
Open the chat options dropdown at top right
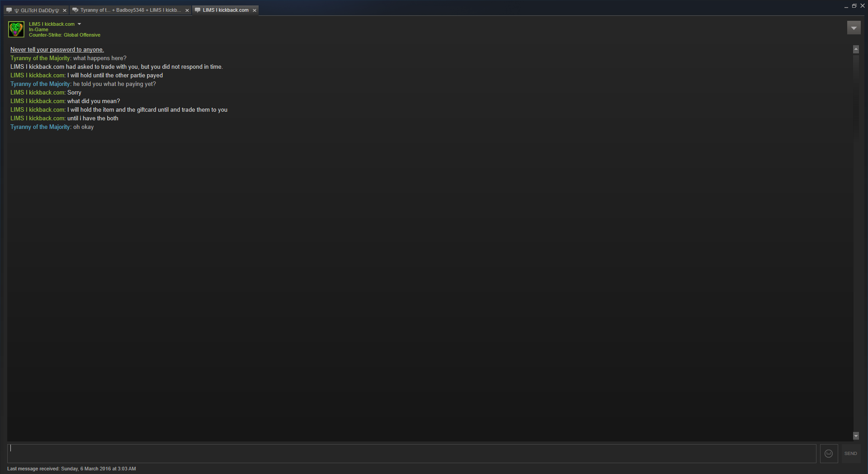854,28
